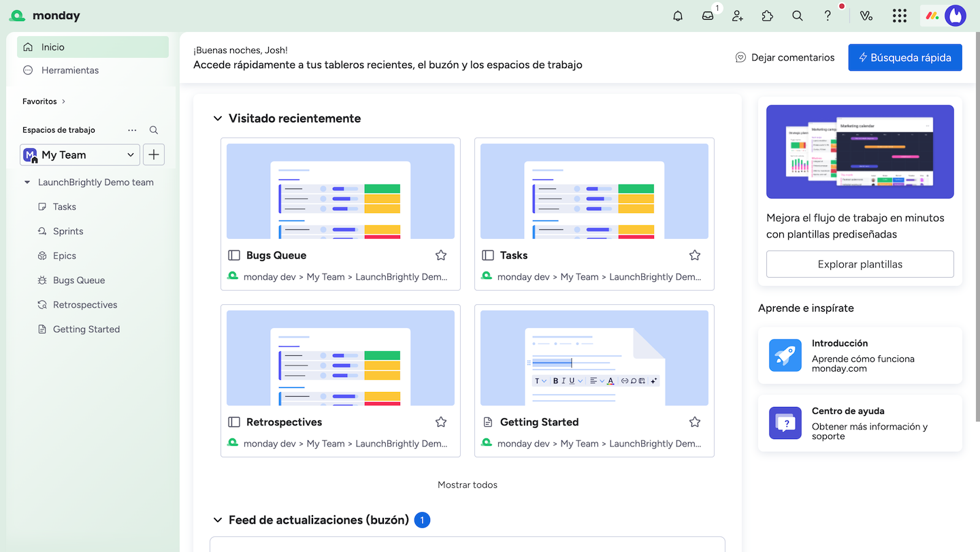Favorite the Bugs Queue card star
The image size is (980, 552).
point(441,255)
